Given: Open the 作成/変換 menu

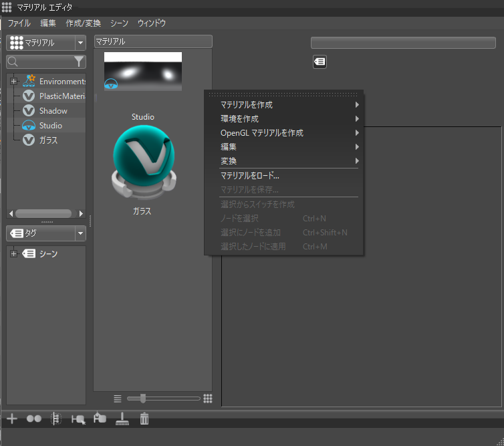Looking at the screenshot, I should pos(84,23).
